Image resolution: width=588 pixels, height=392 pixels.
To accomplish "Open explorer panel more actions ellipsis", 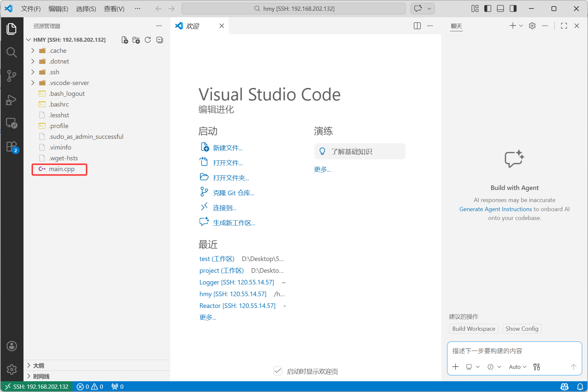I will (x=159, y=26).
